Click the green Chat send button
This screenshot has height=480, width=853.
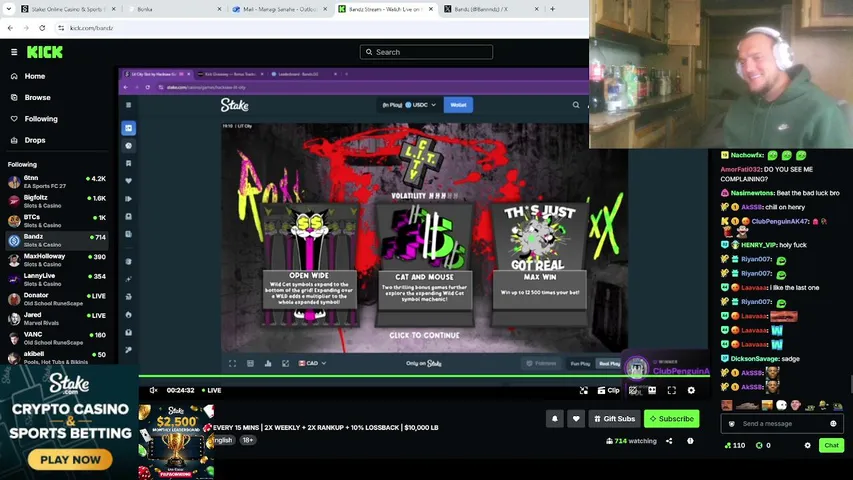(831, 445)
